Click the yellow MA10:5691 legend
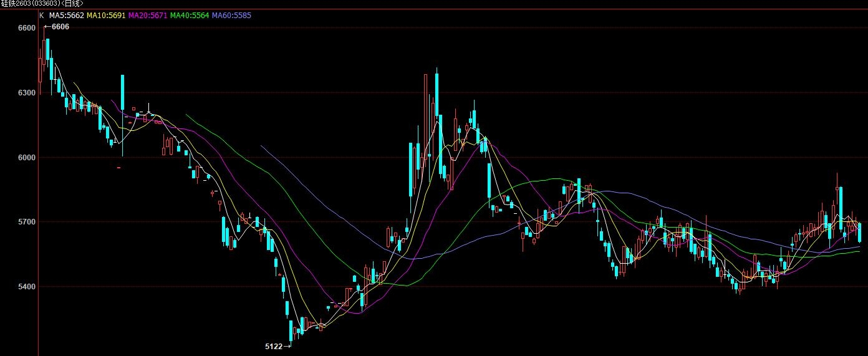The image size is (868, 356). 105,15
